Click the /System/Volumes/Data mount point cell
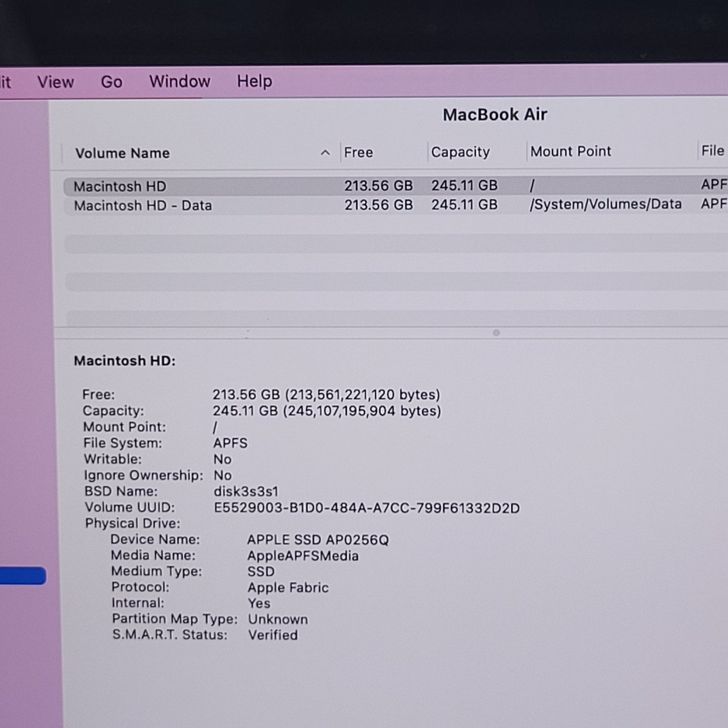Screen dimensions: 728x728 pyautogui.click(x=606, y=204)
